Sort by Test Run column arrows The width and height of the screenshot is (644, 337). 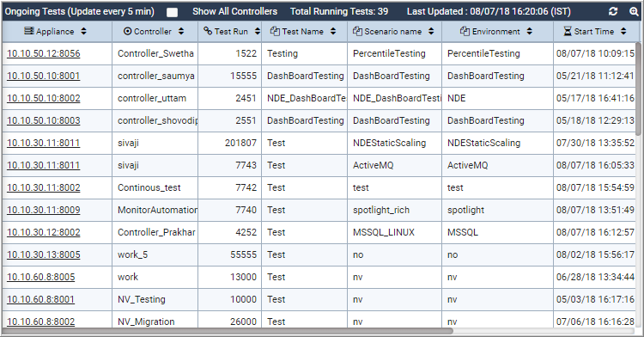(258, 31)
